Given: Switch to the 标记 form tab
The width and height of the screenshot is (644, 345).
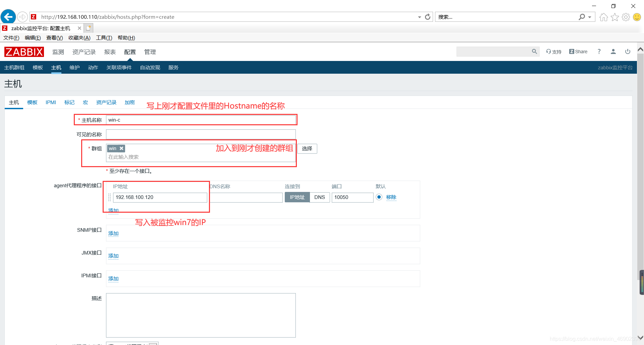Looking at the screenshot, I should tap(69, 102).
